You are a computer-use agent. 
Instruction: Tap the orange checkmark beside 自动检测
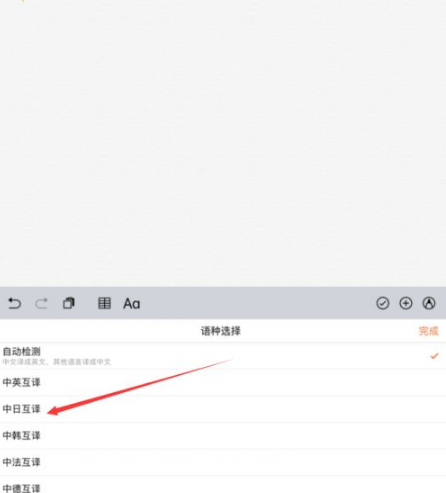pos(434,356)
